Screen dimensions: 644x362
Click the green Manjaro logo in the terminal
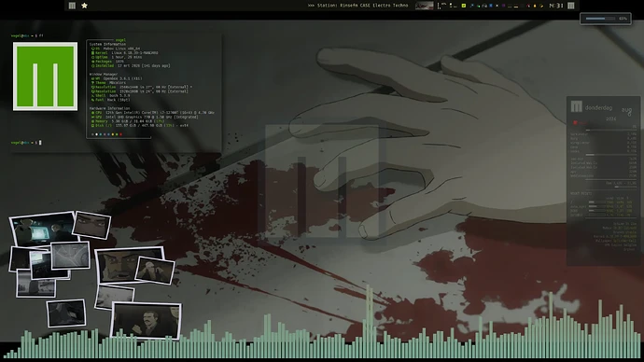(x=45, y=77)
